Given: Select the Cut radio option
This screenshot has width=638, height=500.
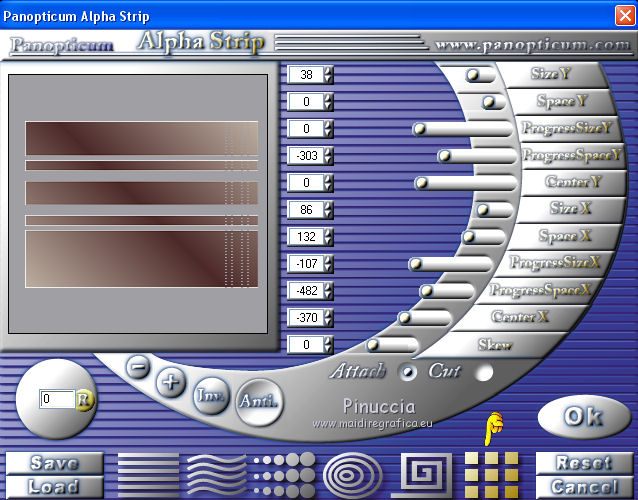Looking at the screenshot, I should click(484, 372).
